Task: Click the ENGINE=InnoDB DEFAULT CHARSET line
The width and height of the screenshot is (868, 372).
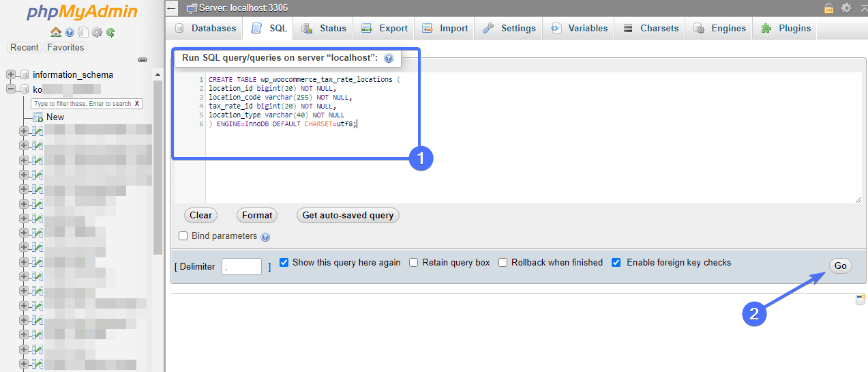Action: (283, 124)
